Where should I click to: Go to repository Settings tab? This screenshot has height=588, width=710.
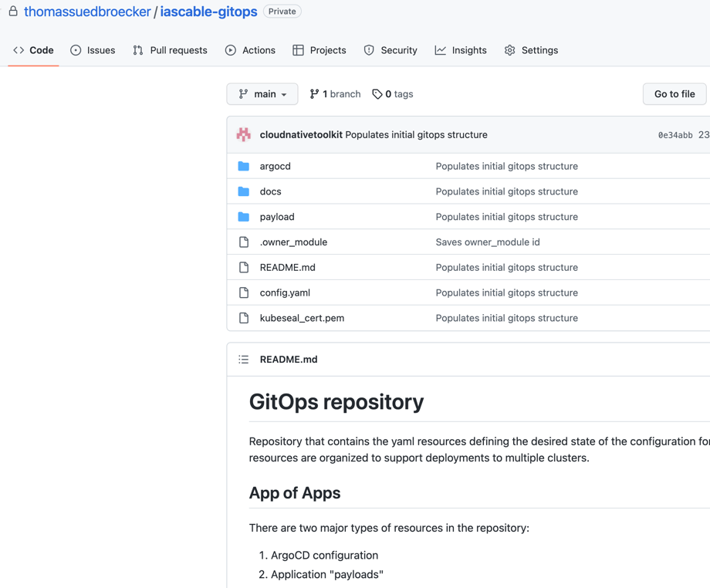click(531, 50)
